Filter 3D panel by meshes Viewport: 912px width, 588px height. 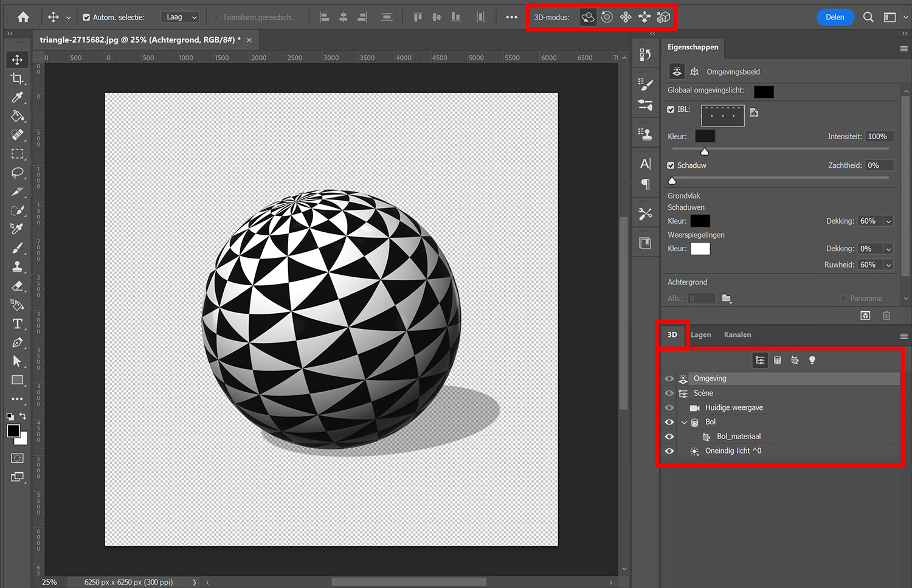pyautogui.click(x=778, y=359)
